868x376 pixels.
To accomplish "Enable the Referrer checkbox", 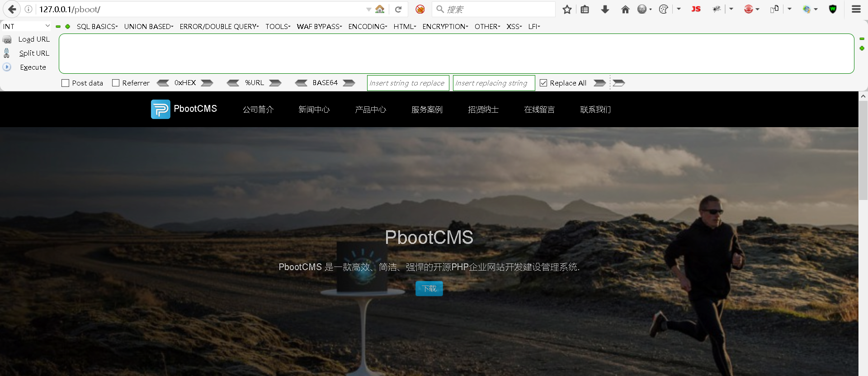I will pos(116,83).
